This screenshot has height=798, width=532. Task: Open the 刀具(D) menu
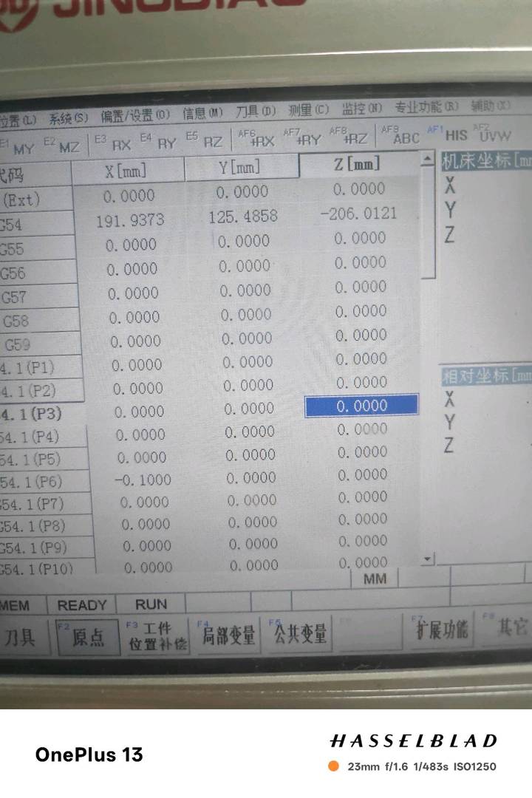(256, 111)
